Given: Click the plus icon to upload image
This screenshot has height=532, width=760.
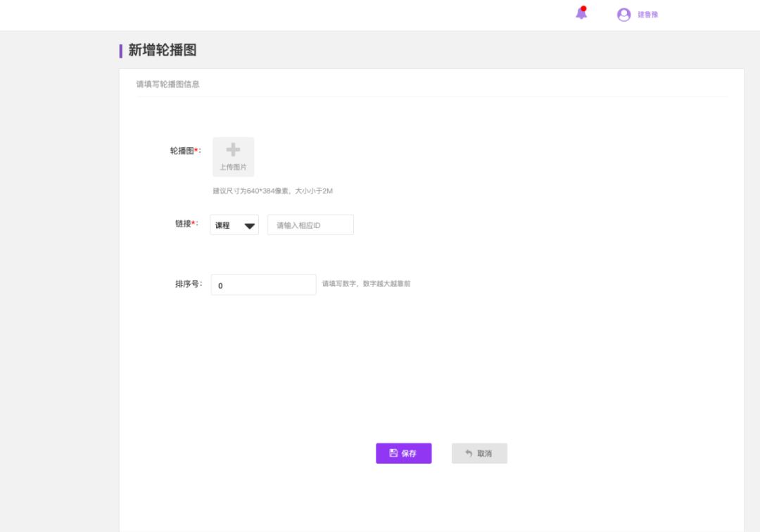Looking at the screenshot, I should [x=233, y=150].
